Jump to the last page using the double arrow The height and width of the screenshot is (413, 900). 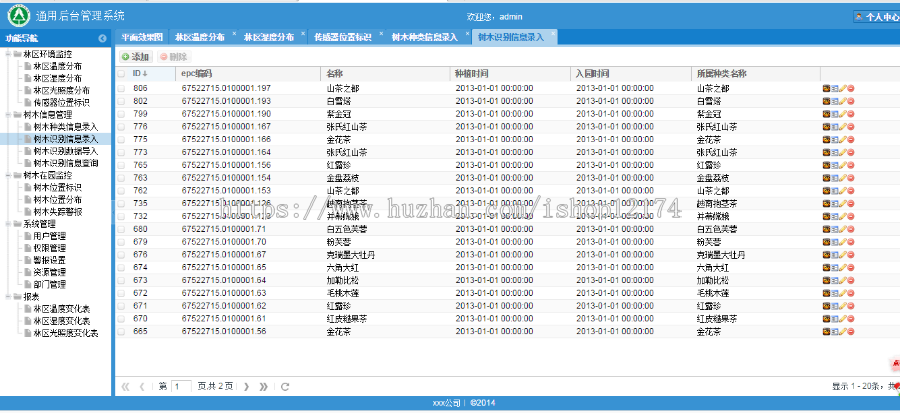pyautogui.click(x=263, y=387)
